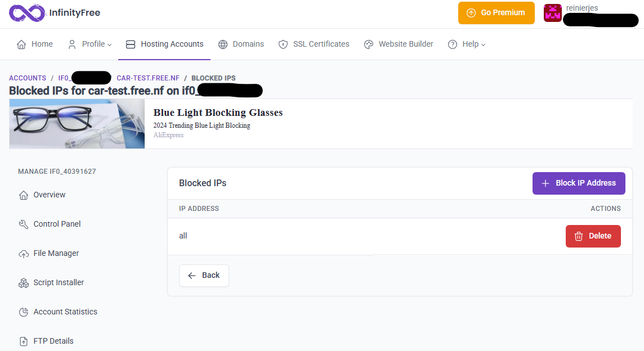Click the Control Panel wrench icon
This screenshot has width=644, height=351.
pos(24,224)
